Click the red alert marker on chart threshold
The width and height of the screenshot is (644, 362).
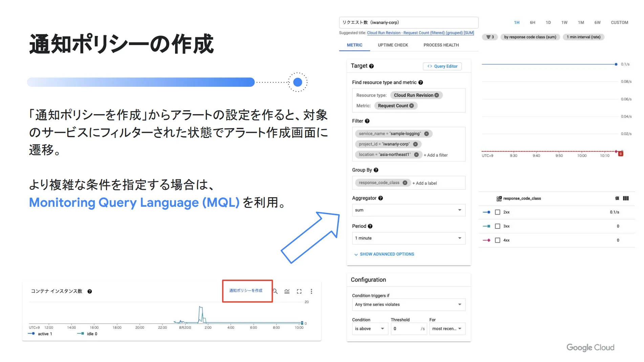pyautogui.click(x=621, y=154)
